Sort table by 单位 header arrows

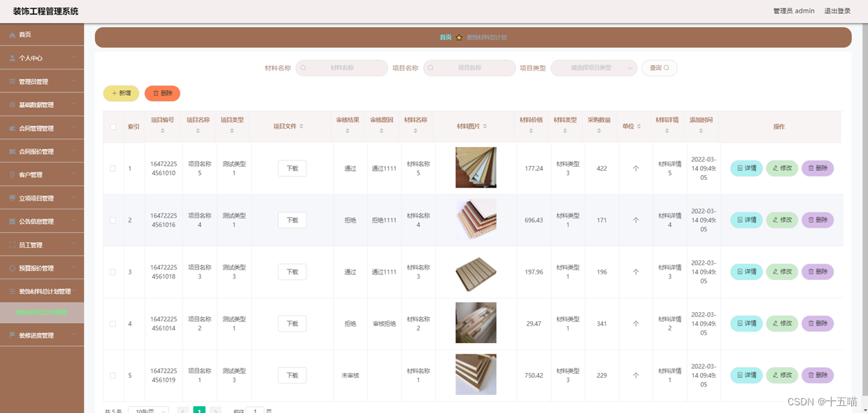click(639, 127)
